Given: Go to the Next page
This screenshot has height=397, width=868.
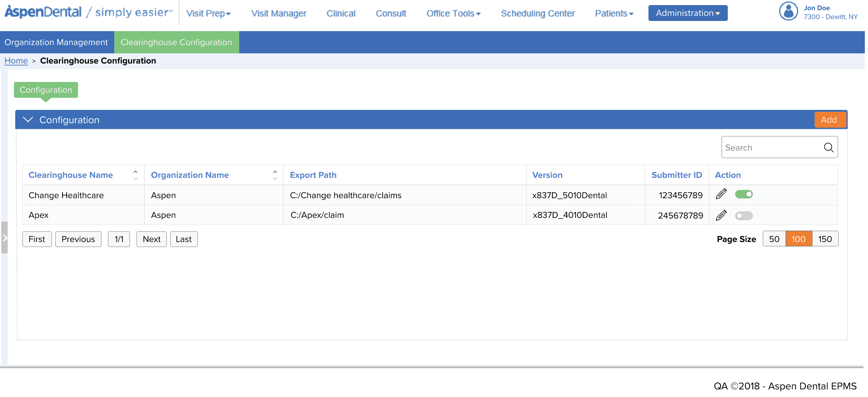Looking at the screenshot, I should [151, 239].
